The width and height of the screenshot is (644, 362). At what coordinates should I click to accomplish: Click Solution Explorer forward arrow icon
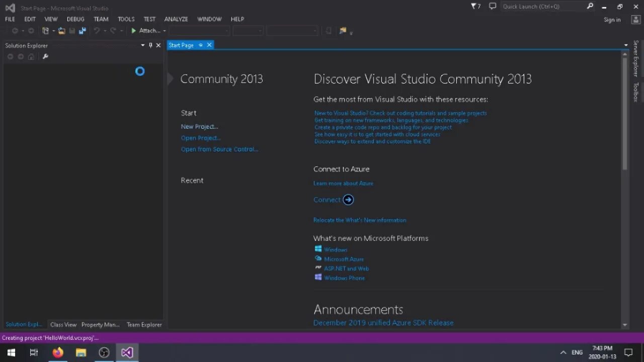point(21,56)
